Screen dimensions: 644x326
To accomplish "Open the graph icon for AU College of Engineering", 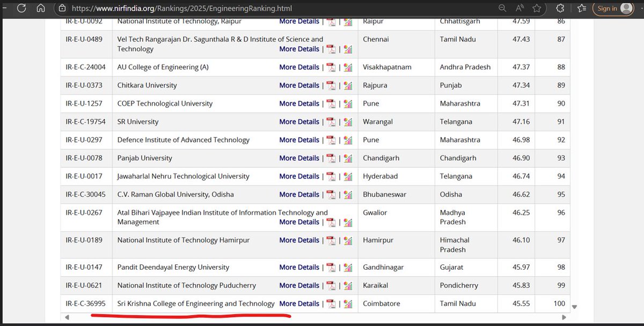I will [x=348, y=67].
